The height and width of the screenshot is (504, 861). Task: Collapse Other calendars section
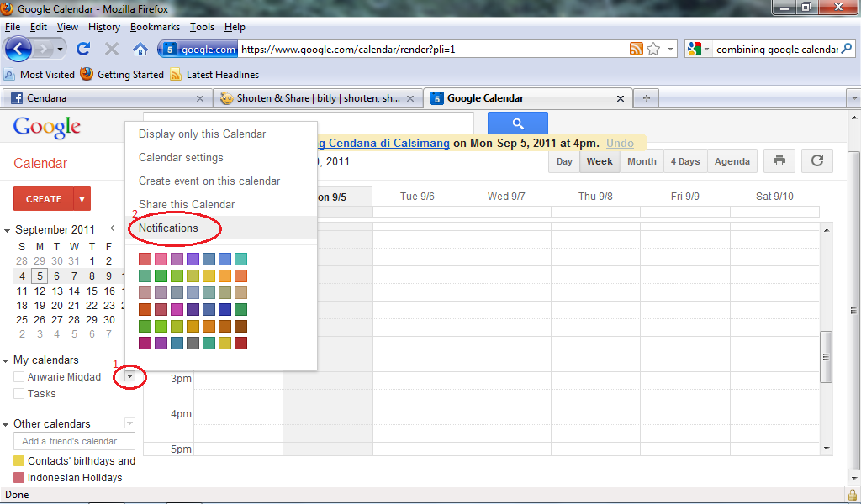(6, 424)
